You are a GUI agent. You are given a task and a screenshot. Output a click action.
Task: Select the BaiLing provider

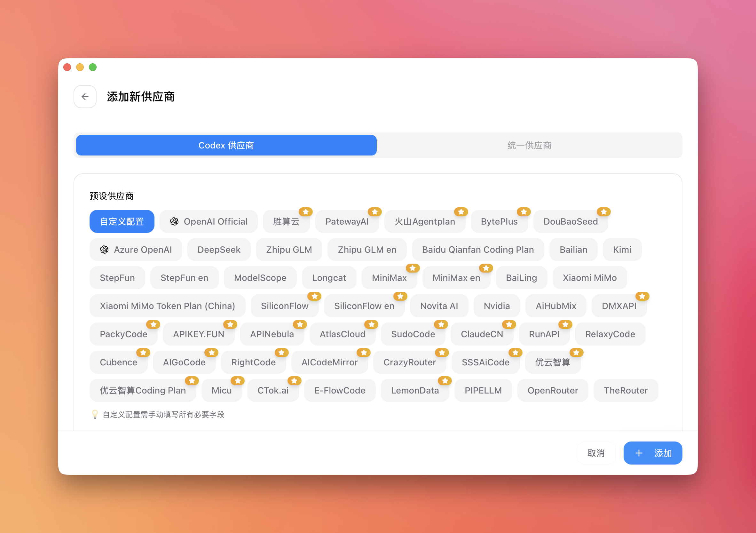522,278
